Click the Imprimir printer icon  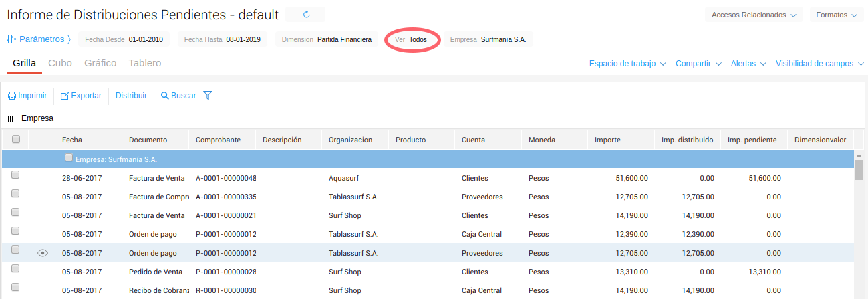12,96
